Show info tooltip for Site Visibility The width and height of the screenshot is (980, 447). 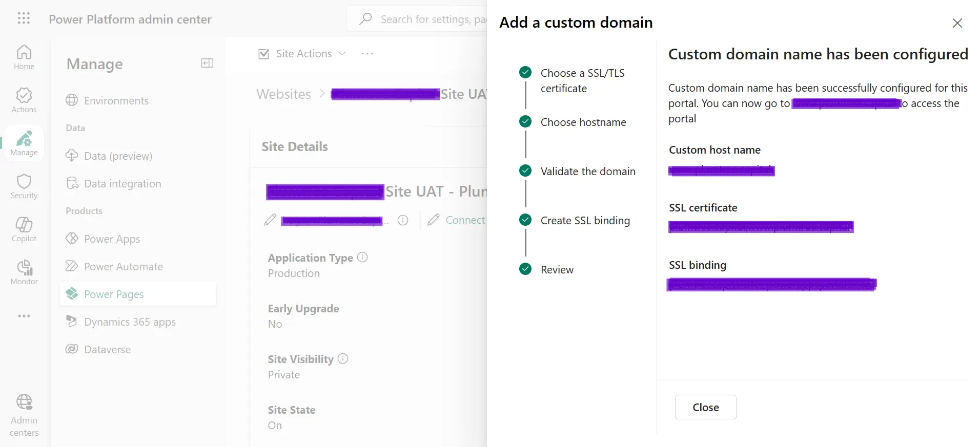pyautogui.click(x=343, y=359)
